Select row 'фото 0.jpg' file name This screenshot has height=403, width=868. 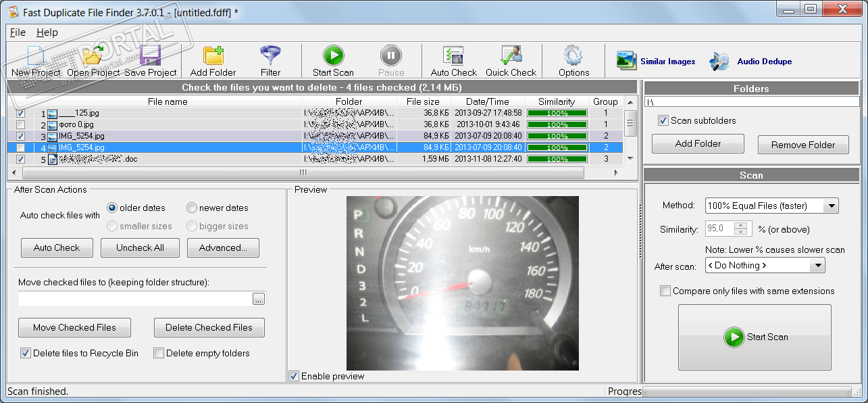[76, 125]
